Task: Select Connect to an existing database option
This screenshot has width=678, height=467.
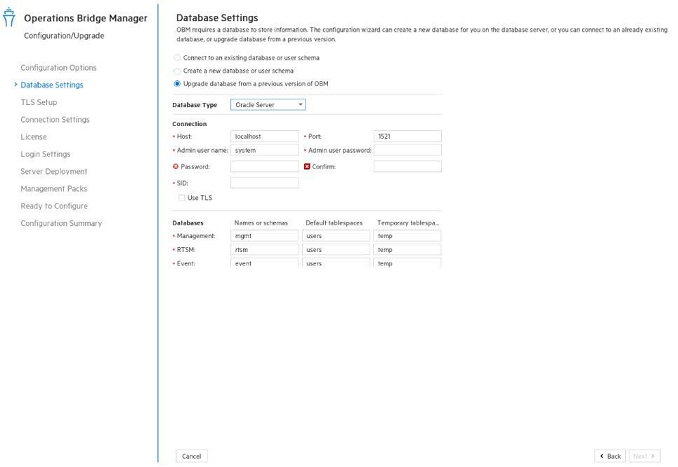Action: (177, 58)
